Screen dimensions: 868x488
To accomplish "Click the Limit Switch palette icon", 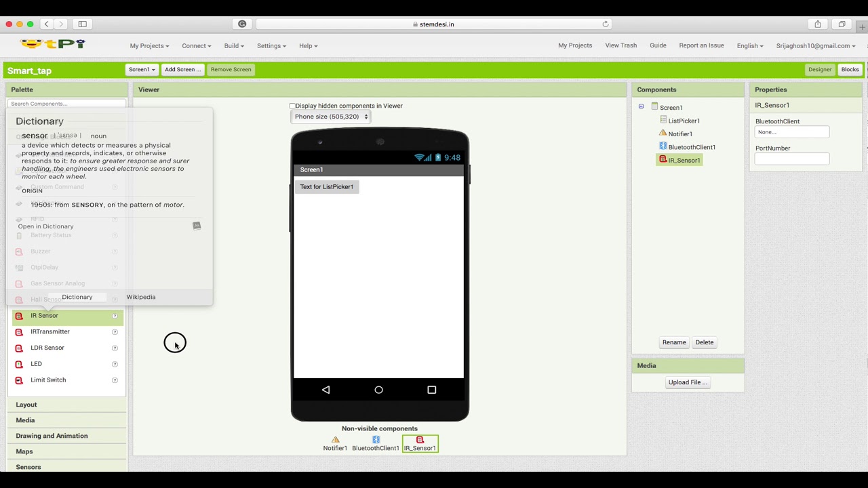I will (19, 380).
